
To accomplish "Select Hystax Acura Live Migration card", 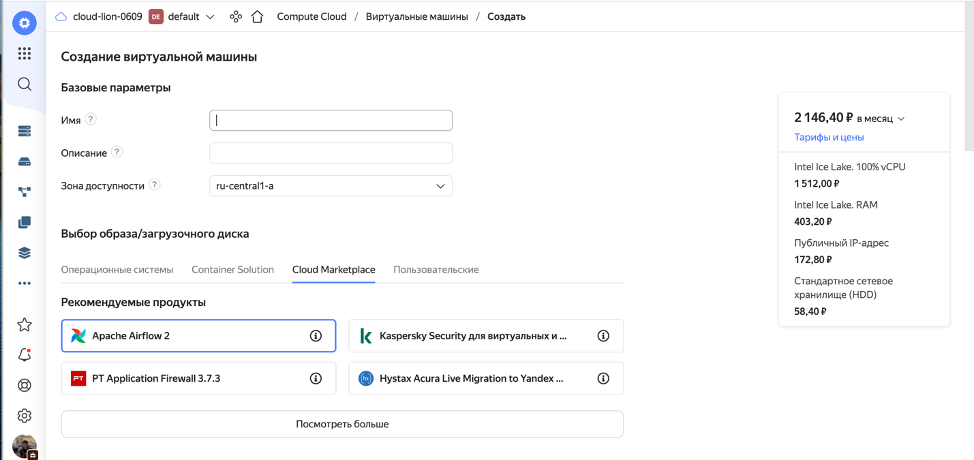I will tap(486, 378).
